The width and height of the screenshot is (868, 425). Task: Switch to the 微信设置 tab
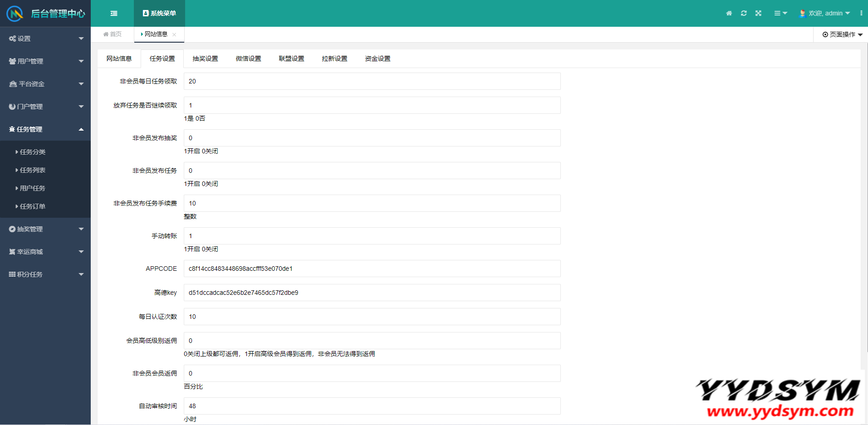(x=248, y=59)
